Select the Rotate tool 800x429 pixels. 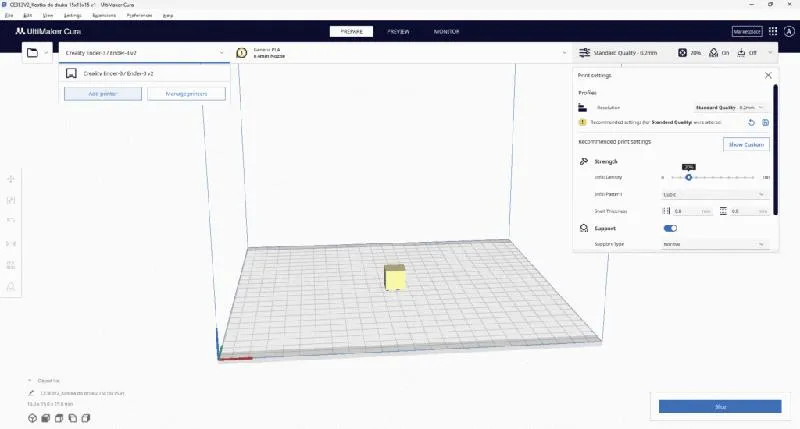pos(11,221)
